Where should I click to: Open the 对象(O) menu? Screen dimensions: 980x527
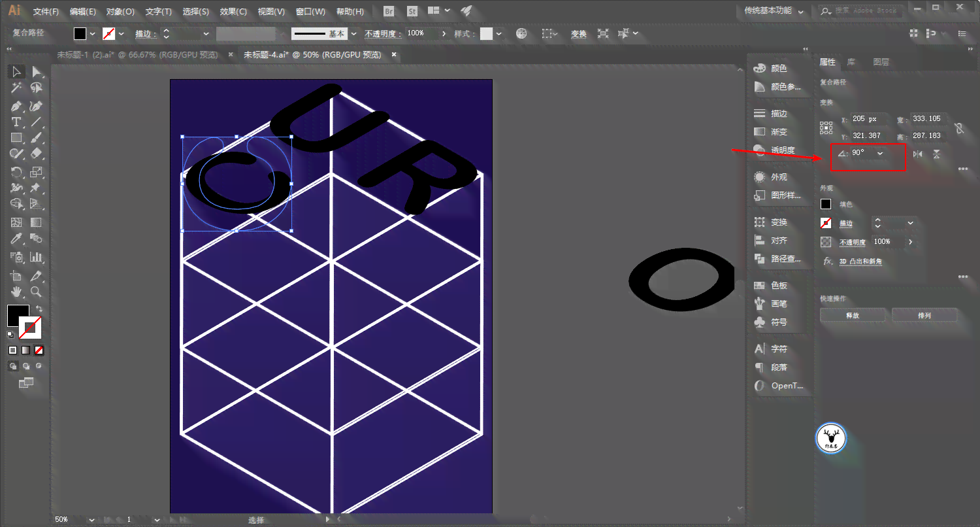click(120, 11)
